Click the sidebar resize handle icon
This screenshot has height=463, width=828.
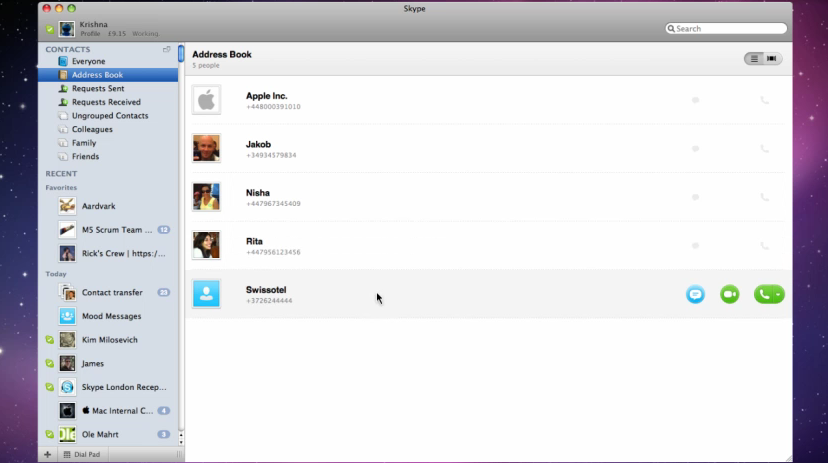[x=179, y=455]
